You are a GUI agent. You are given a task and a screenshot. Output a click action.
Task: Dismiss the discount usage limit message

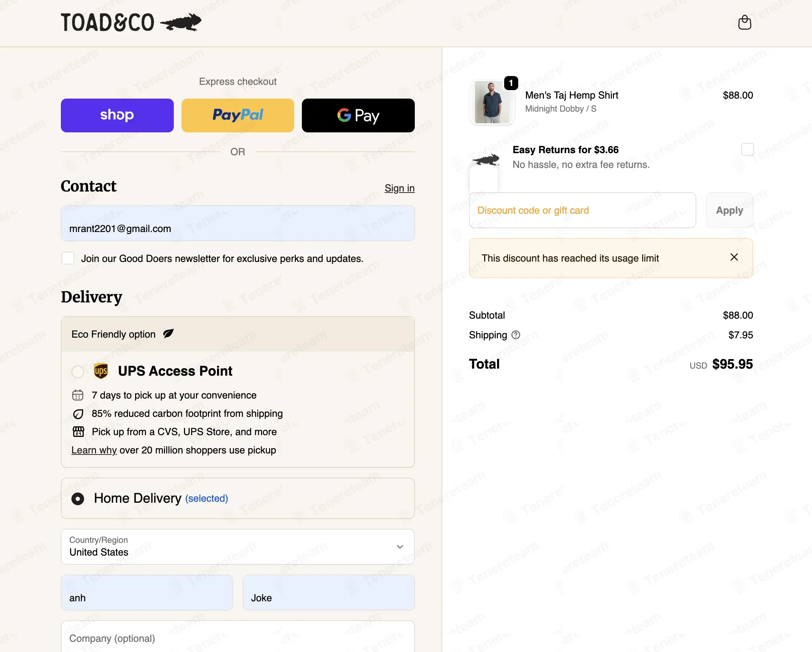click(734, 257)
